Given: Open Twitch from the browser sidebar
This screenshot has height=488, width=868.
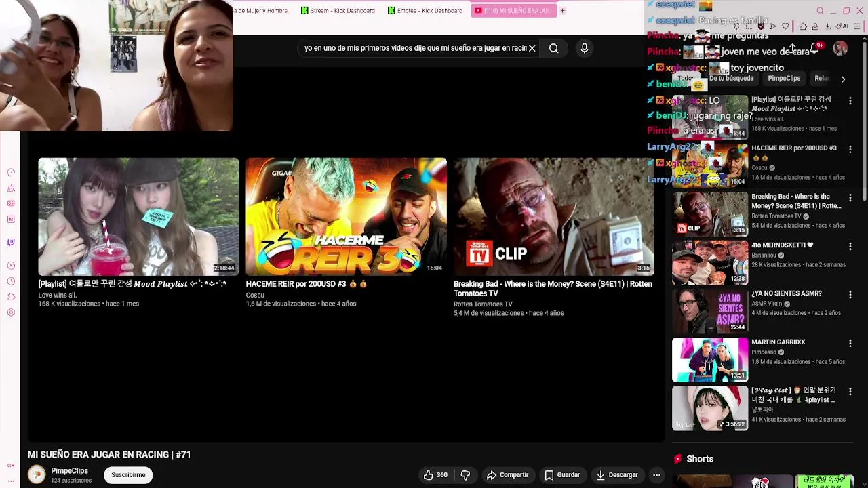Looking at the screenshot, I should (x=11, y=242).
